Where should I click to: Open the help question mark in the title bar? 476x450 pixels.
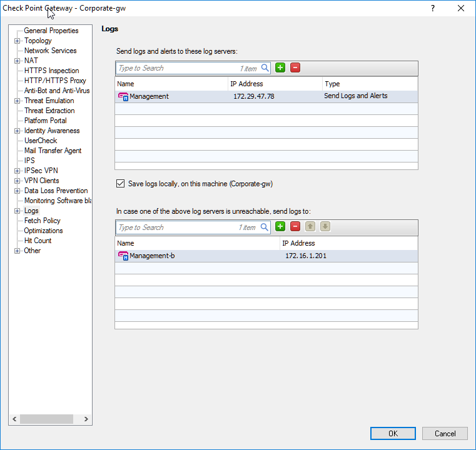click(x=433, y=8)
